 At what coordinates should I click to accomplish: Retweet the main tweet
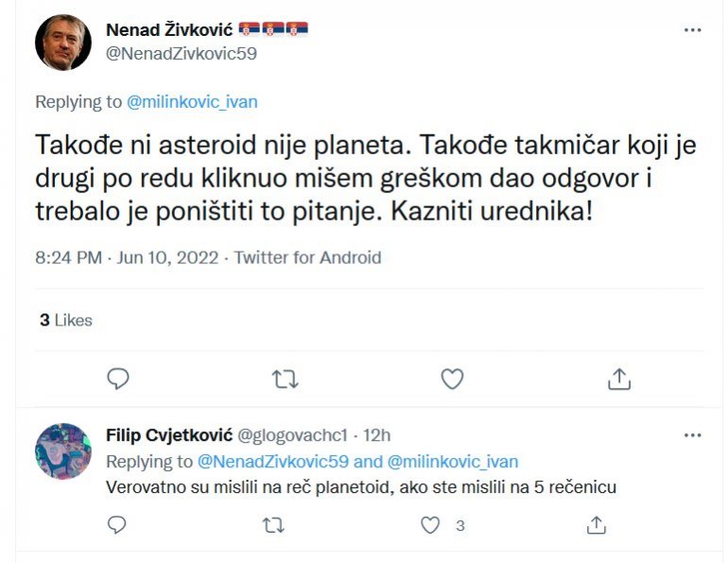point(285,379)
